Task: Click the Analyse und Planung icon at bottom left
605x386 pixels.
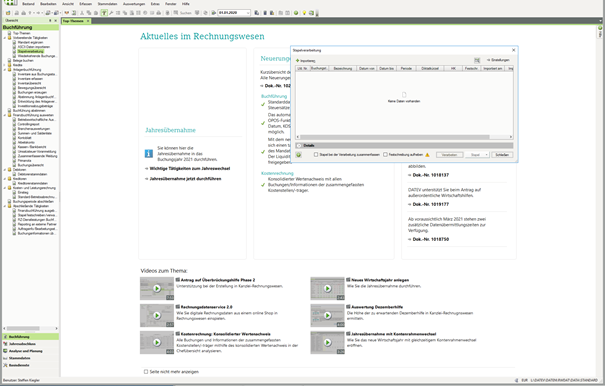Action: (5, 351)
